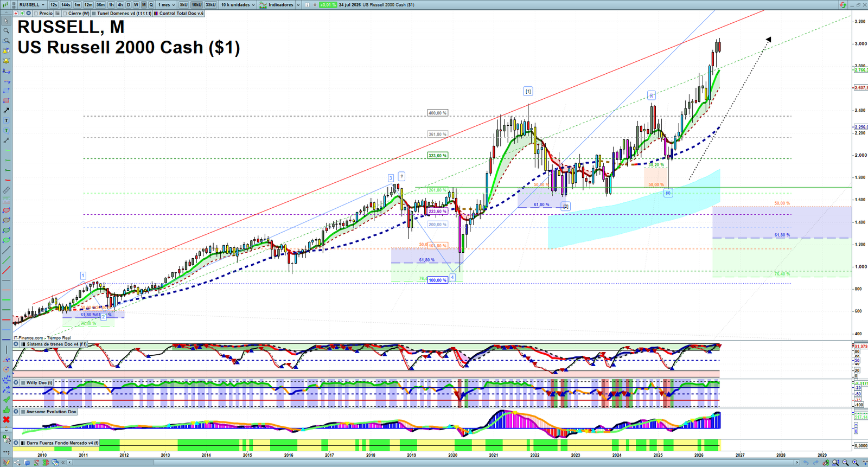This screenshot has width=868, height=467.
Task: Toggle the Precio checkbox
Action: [36, 13]
